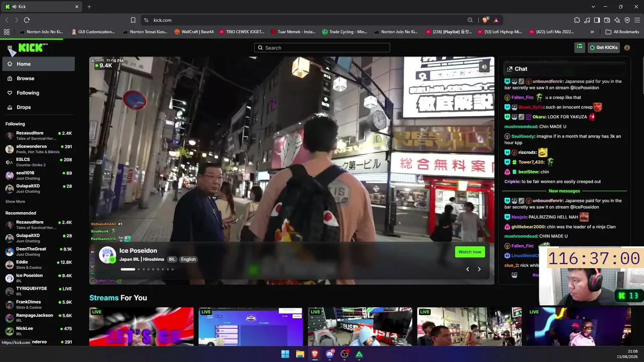Viewport: 644px width, 362px height.
Task: Expand the hidden bookmarks overflow chevron
Action: click(x=592, y=32)
